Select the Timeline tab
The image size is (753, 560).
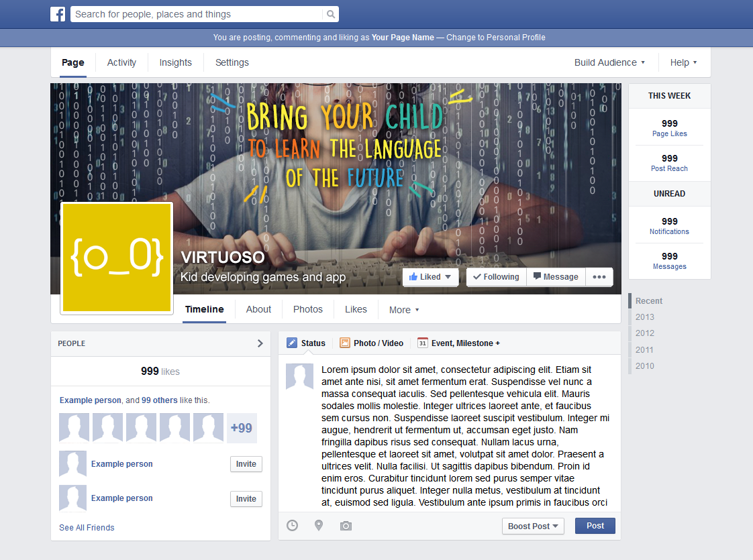tap(205, 310)
